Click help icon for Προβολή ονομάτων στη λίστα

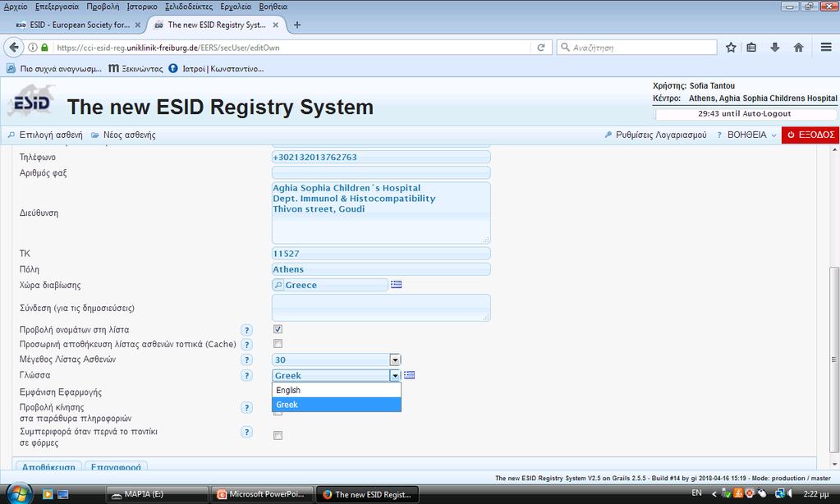(246, 330)
